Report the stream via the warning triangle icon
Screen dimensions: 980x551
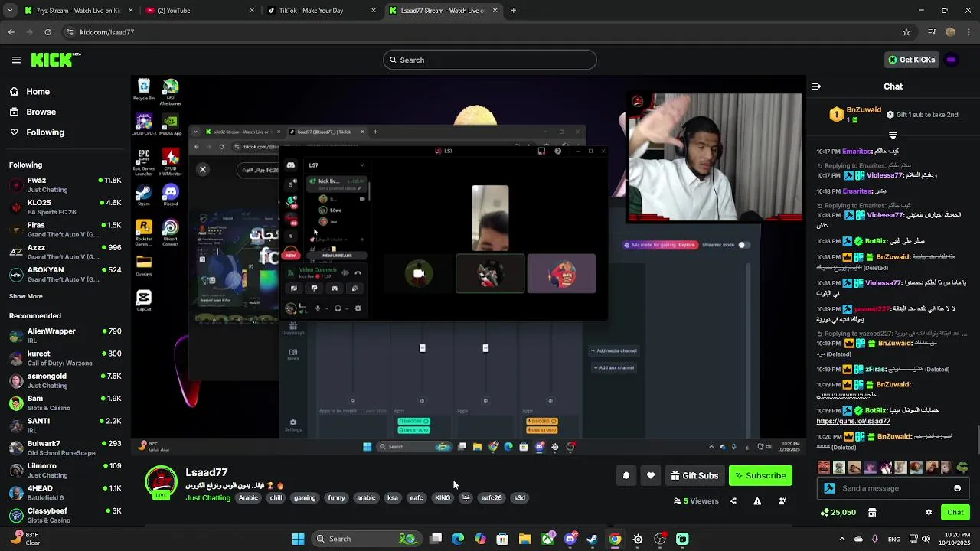coord(757,501)
